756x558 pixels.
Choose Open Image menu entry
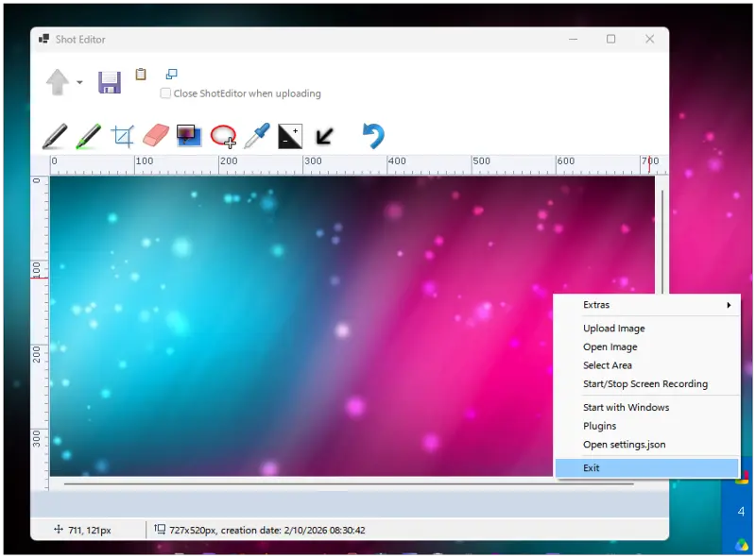point(646,347)
